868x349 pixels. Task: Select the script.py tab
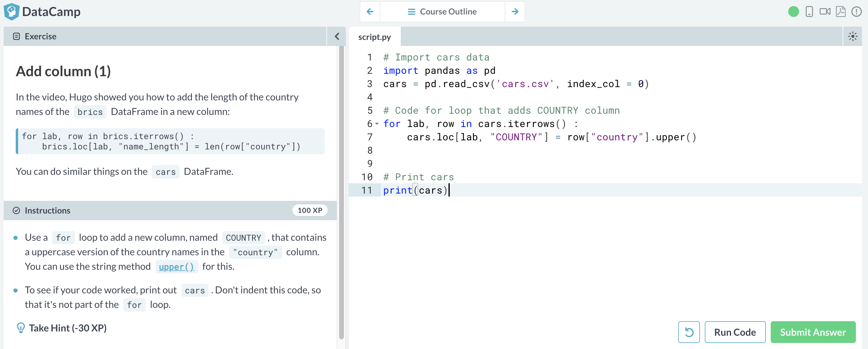pos(374,37)
